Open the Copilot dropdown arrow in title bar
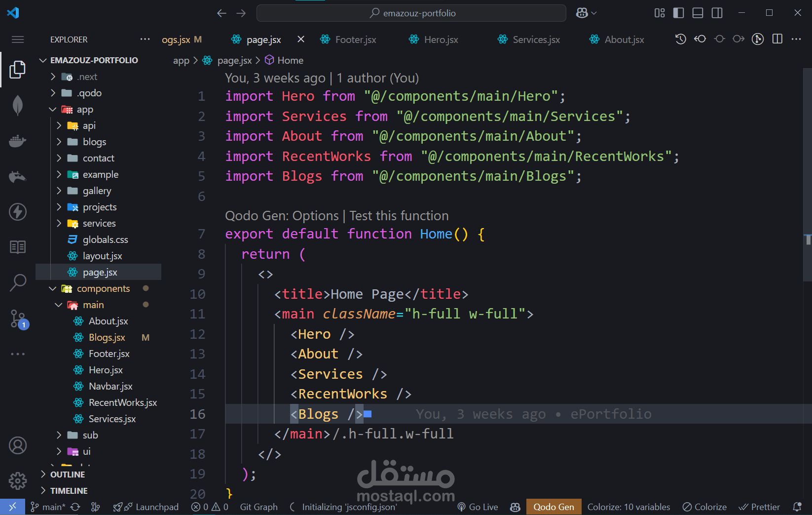 [x=594, y=13]
